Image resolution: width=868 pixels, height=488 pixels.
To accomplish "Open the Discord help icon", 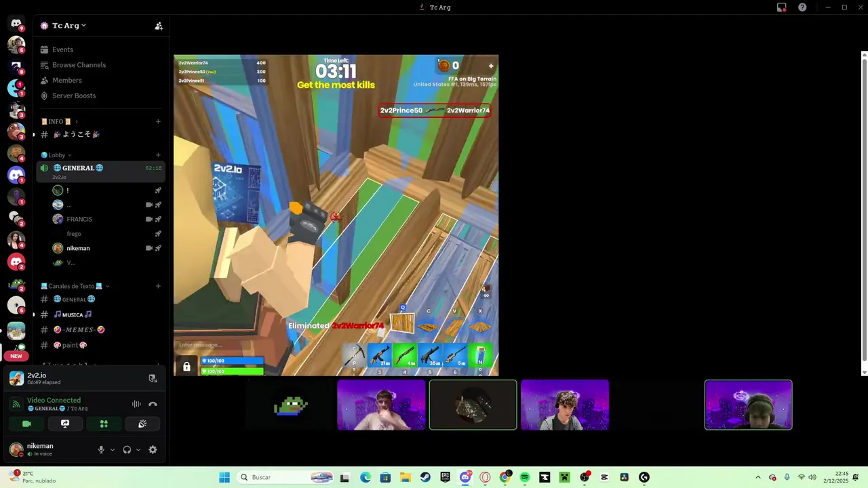I will point(802,7).
